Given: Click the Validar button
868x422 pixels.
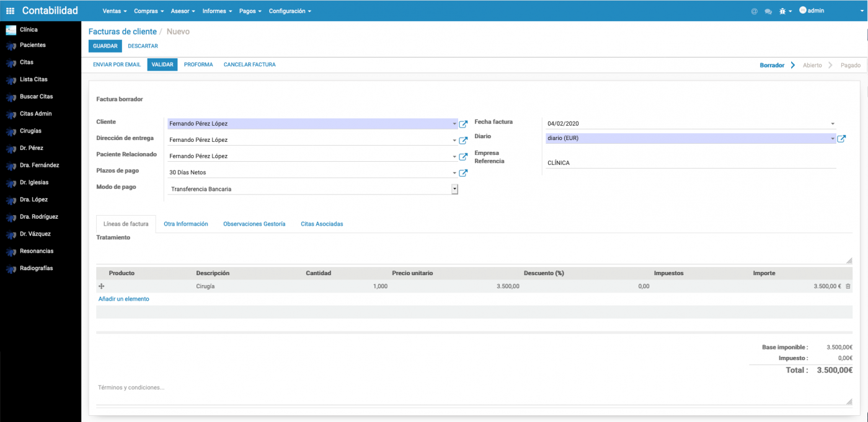Looking at the screenshot, I should click(162, 64).
